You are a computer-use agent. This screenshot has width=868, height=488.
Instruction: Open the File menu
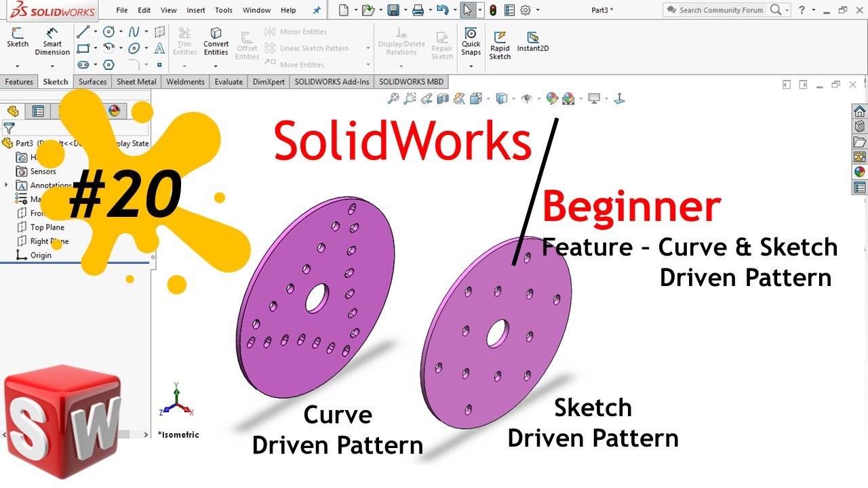pyautogui.click(x=122, y=10)
